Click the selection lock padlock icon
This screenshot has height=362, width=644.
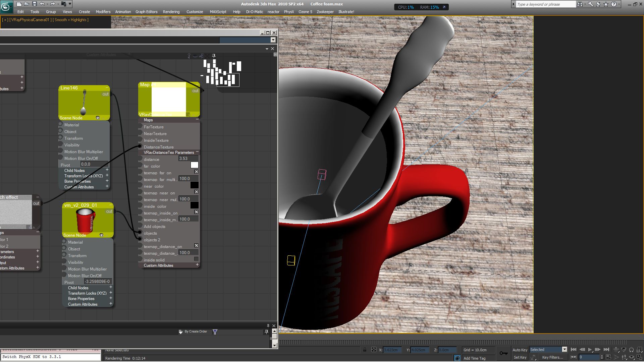(365, 350)
